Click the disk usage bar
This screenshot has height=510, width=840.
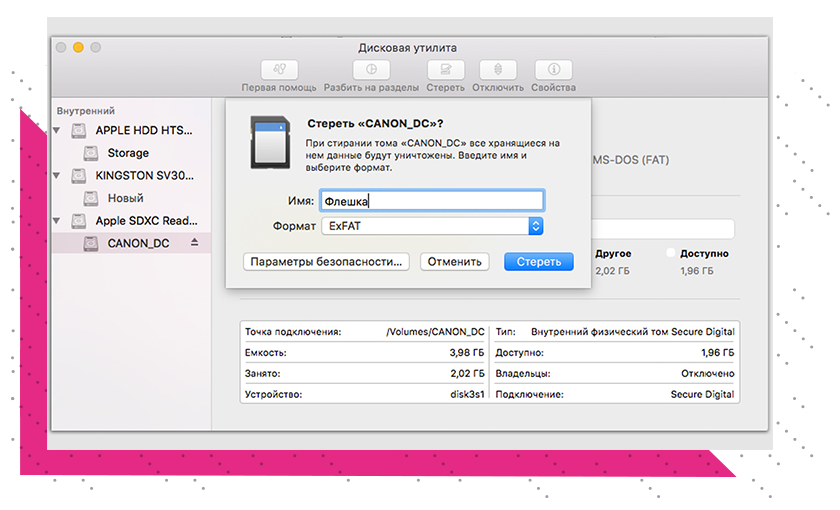coord(663,229)
